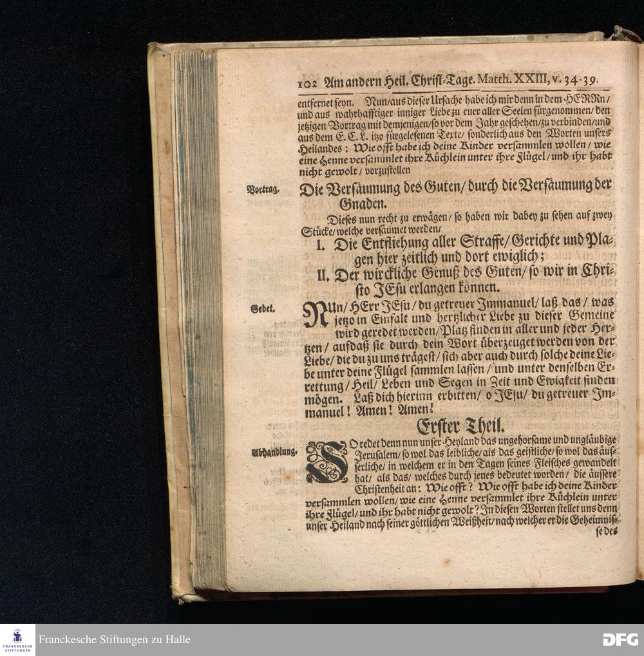644x656 pixels.
Task: Click point II. Der wirckliche Genuß des Guten
Action: tap(464, 278)
